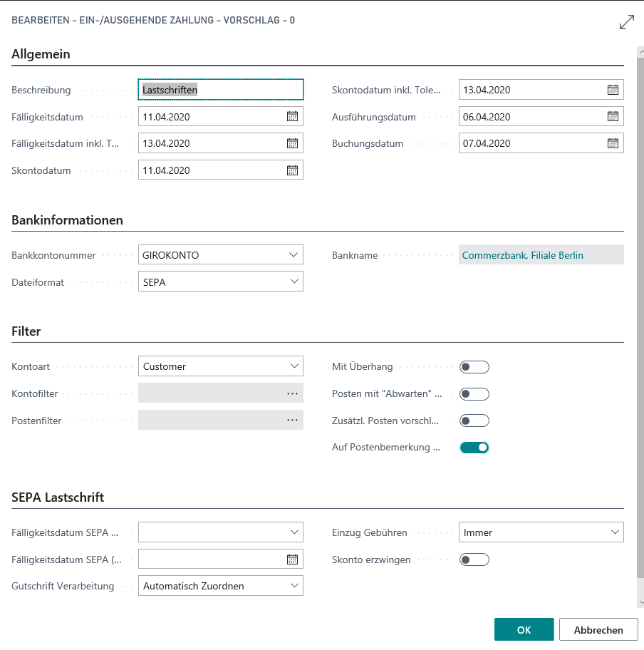Open calendar for Fälligkeitsdatum inkl. Toleranz
644x650 pixels.
292,143
